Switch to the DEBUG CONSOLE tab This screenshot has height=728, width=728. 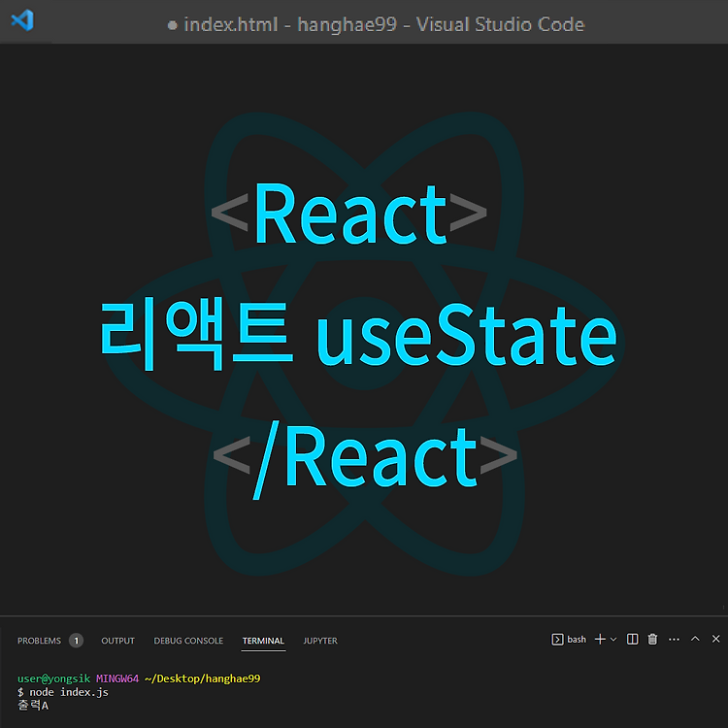click(188, 641)
